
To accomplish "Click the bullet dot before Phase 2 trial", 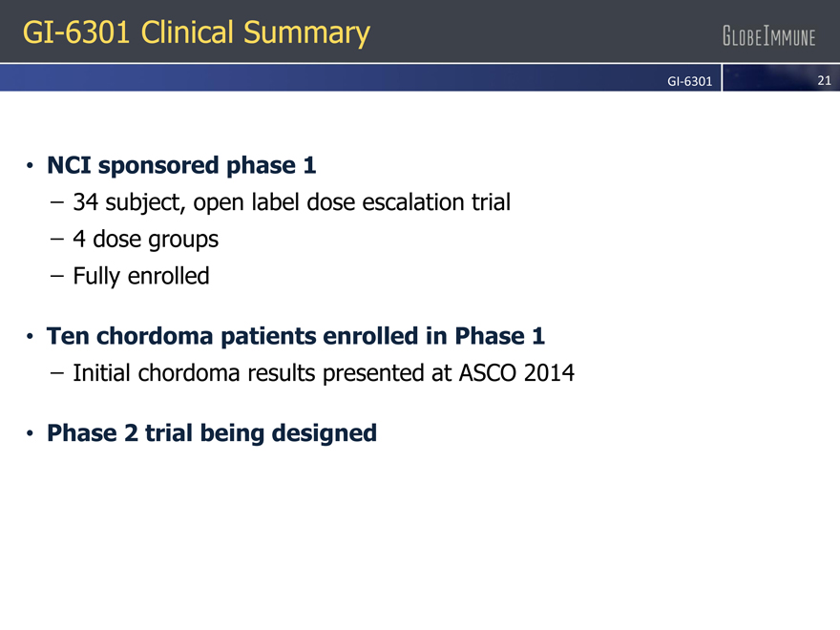I will click(x=31, y=434).
